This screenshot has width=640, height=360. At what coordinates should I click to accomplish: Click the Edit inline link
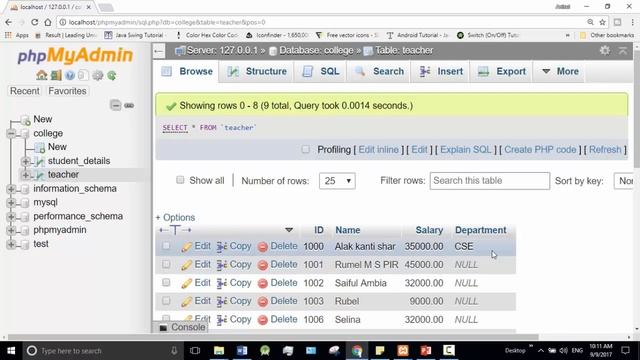pos(378,149)
